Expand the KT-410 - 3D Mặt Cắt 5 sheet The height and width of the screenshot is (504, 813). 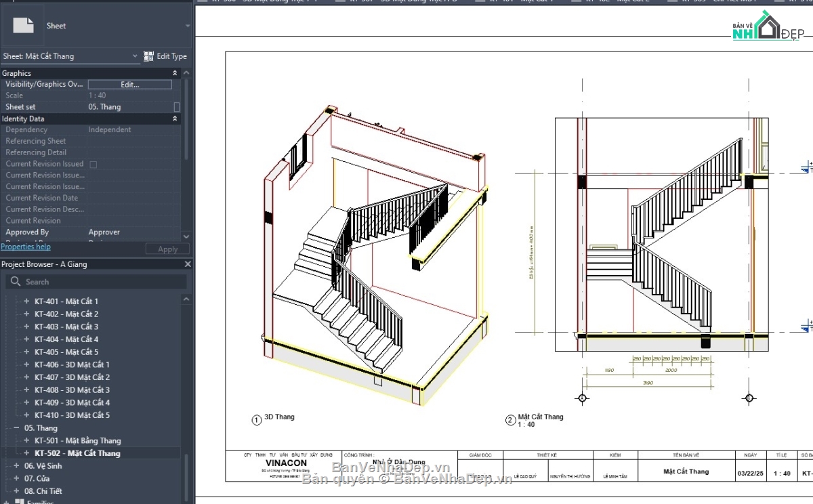(x=26, y=415)
